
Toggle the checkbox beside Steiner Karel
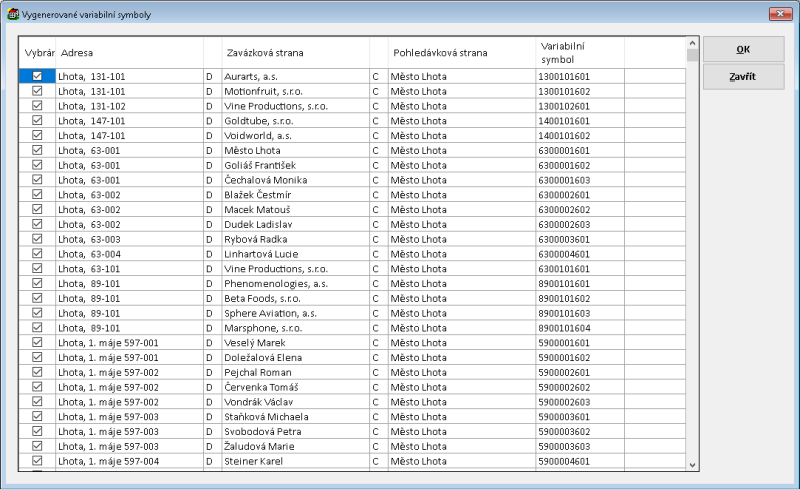tap(38, 461)
